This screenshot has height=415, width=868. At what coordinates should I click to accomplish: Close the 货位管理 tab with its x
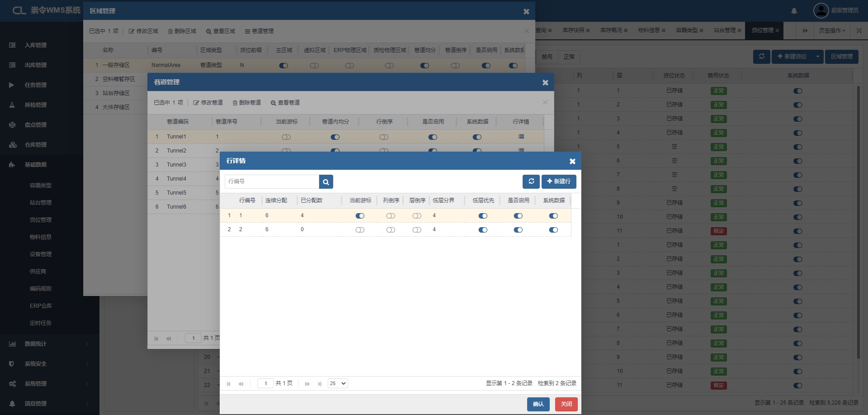[777, 30]
